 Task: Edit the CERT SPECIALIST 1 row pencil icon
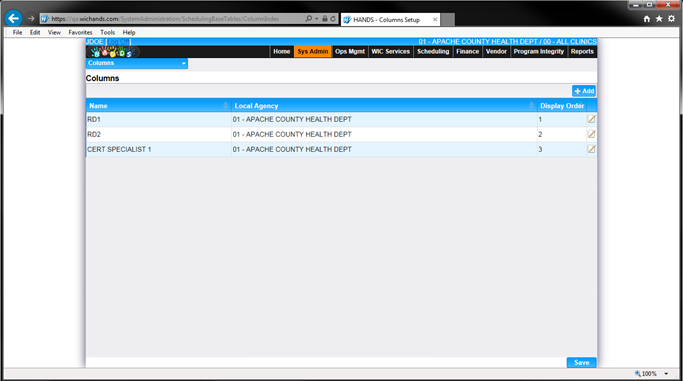tap(591, 149)
